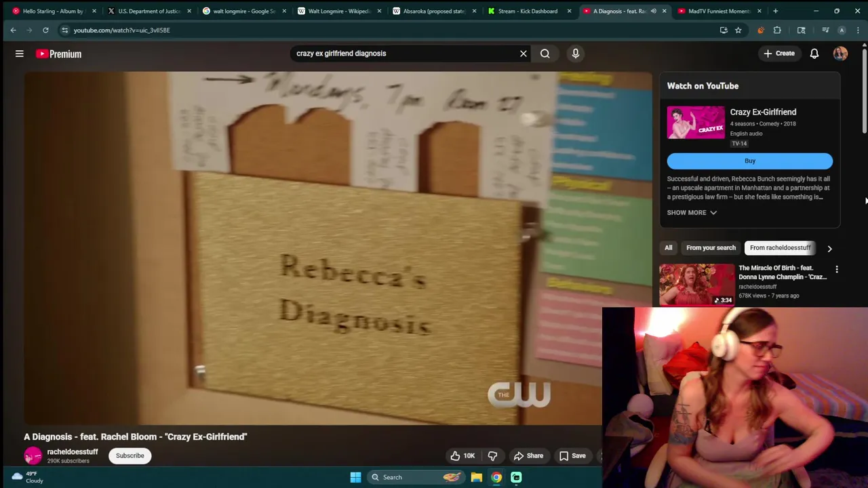
Task: Open the media control toolbar icon
Action: click(x=825, y=30)
